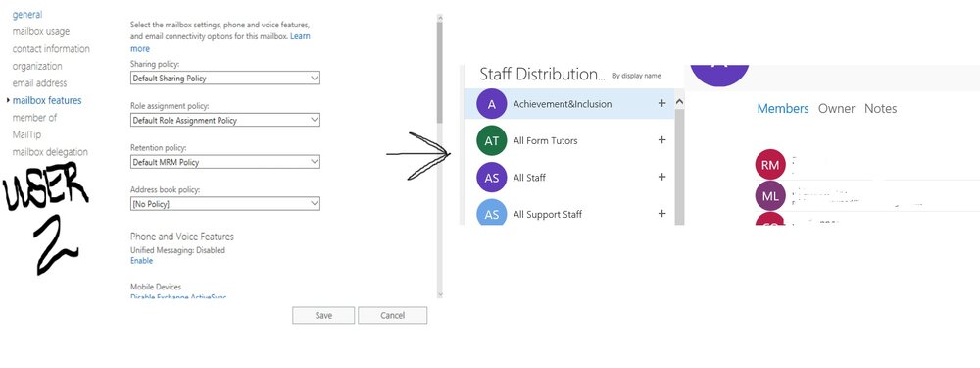Viewport: 980px width, 368px height.
Task: Add All Support Staff with plus icon
Action: [x=661, y=214]
